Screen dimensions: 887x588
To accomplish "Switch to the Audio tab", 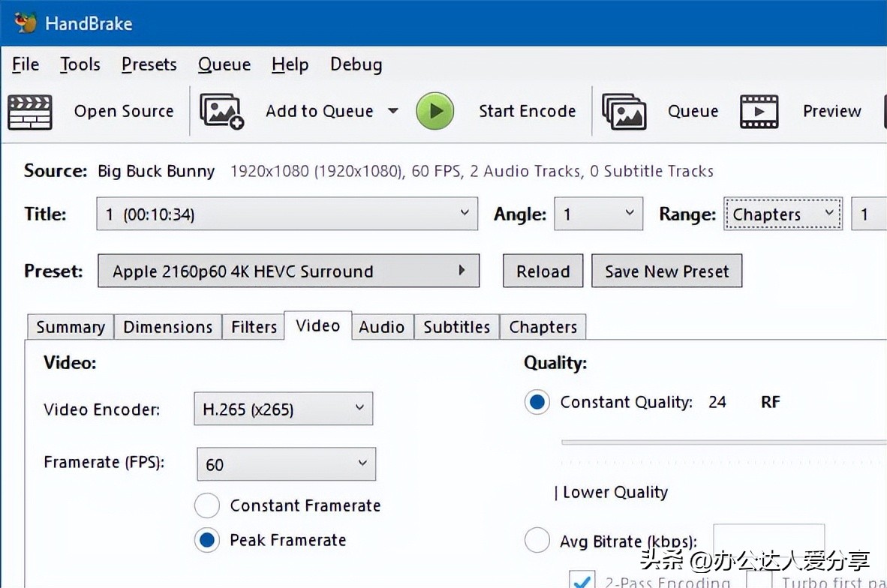I will [381, 327].
